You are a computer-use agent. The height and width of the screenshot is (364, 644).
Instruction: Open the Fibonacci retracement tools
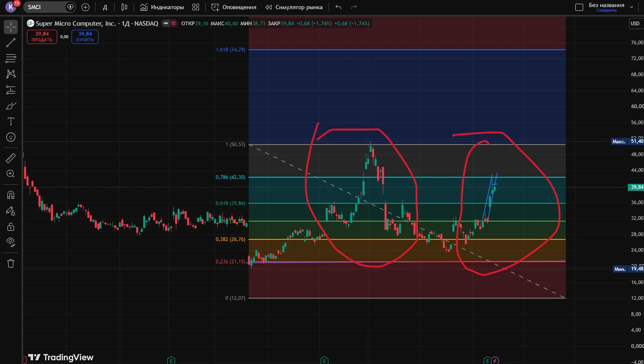click(11, 58)
